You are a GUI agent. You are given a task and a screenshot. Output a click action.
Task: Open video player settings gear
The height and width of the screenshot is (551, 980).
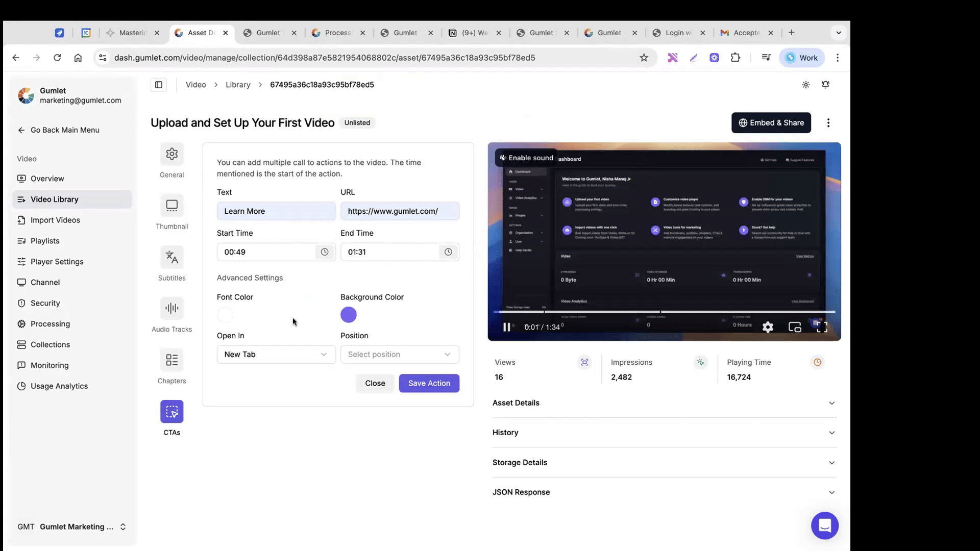coord(768,327)
